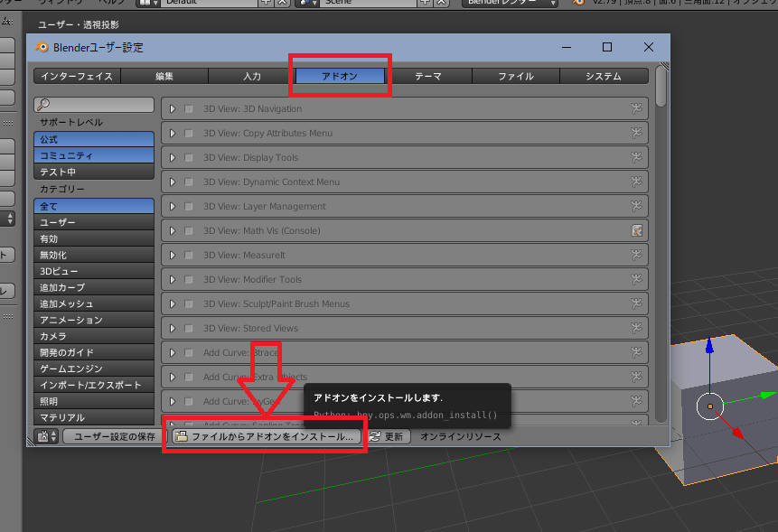The image size is (778, 532).
Task: Select the アニメーション category
Action: (x=94, y=320)
